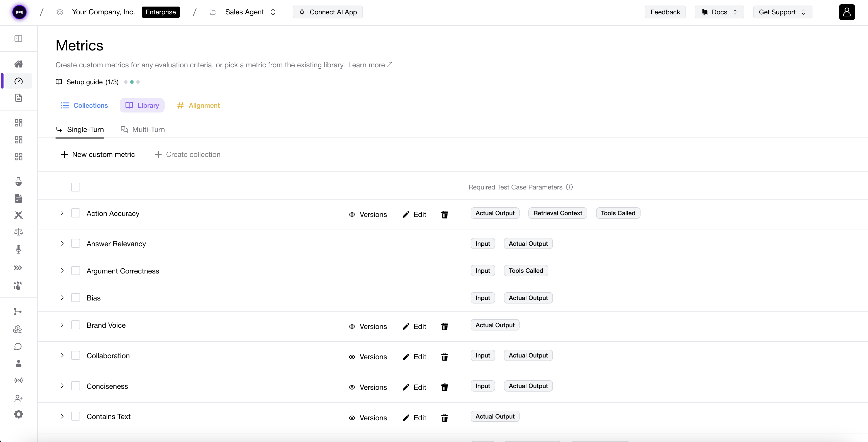The width and height of the screenshot is (868, 442).
Task: Delete the Action Accuracy metric via trash icon
Action: [444, 214]
